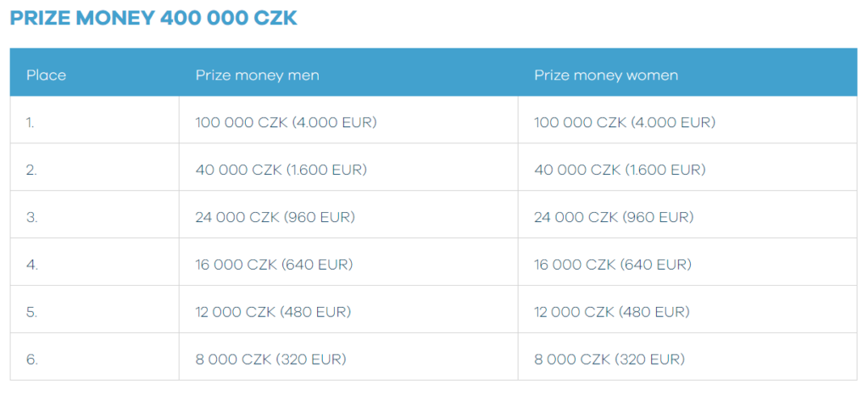Click the men's 100 000 CZK prize cell
This screenshot has height=396, width=868.
coord(286,122)
